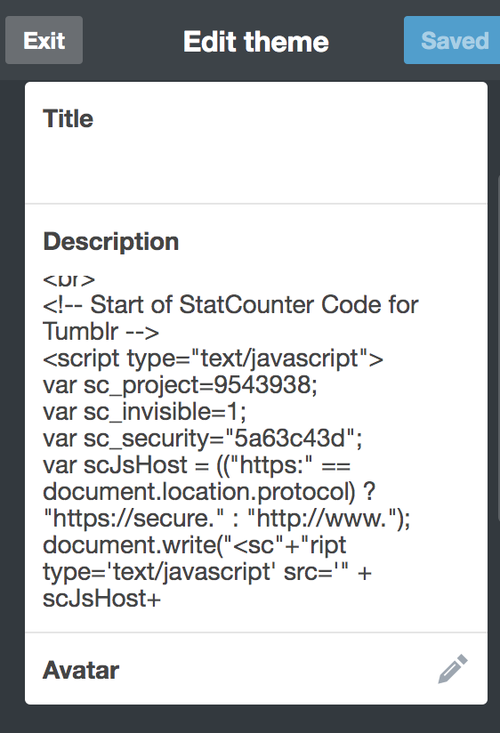Click the type='text/javascript' src line
Image resolution: width=500 pixels, height=733 pixels.
(207, 572)
